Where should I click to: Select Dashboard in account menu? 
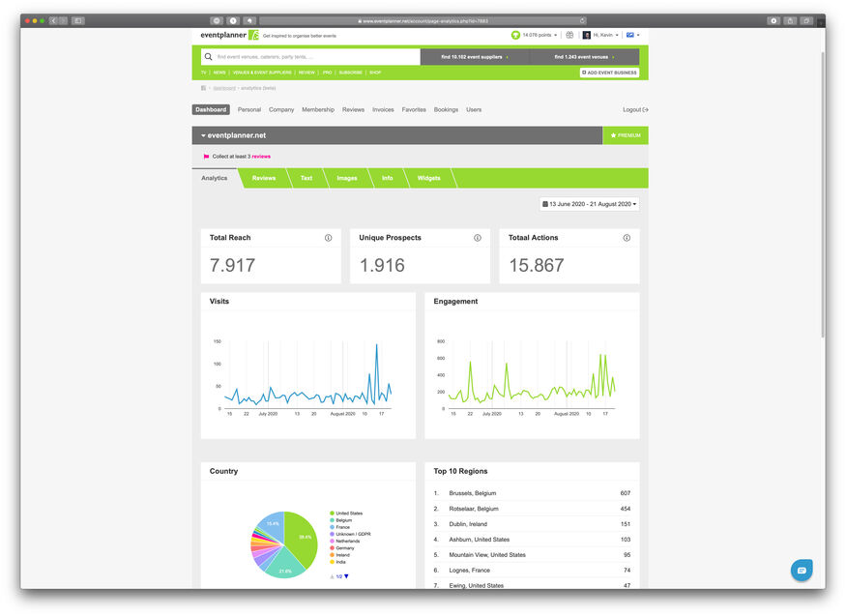pos(211,109)
